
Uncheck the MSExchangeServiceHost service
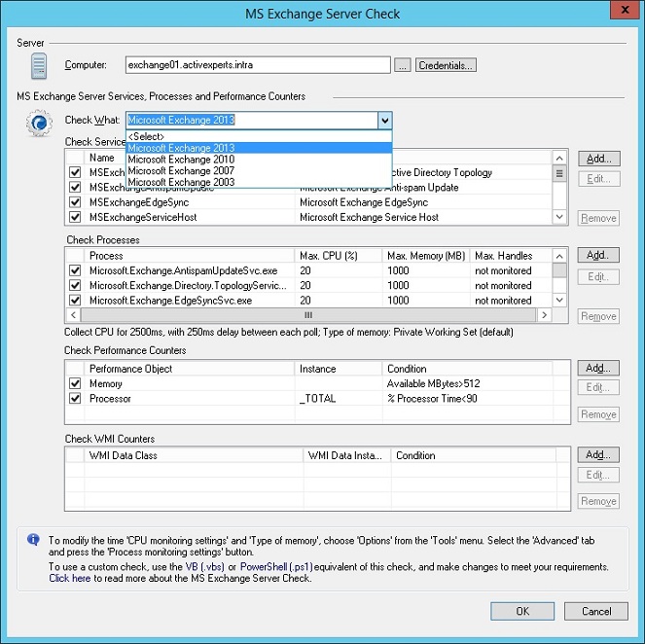(75, 217)
